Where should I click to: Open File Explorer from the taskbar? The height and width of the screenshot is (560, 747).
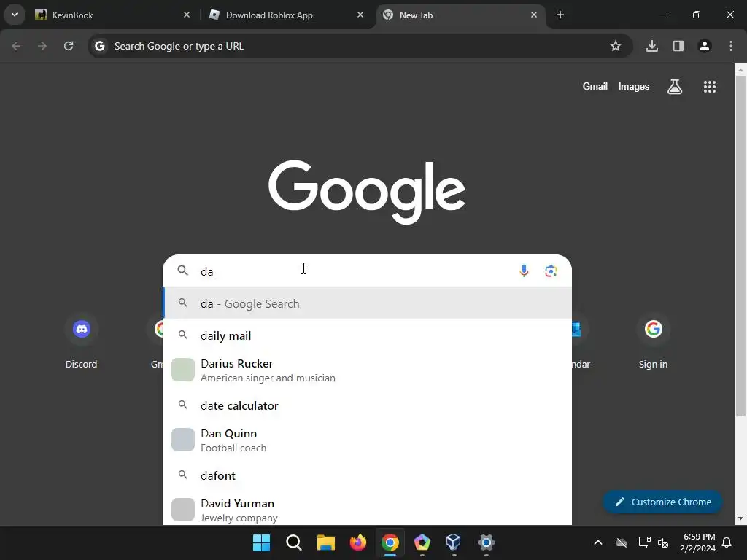326,542
